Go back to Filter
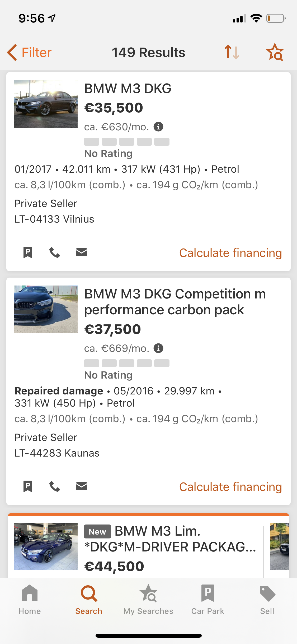297x644 pixels. (x=29, y=52)
